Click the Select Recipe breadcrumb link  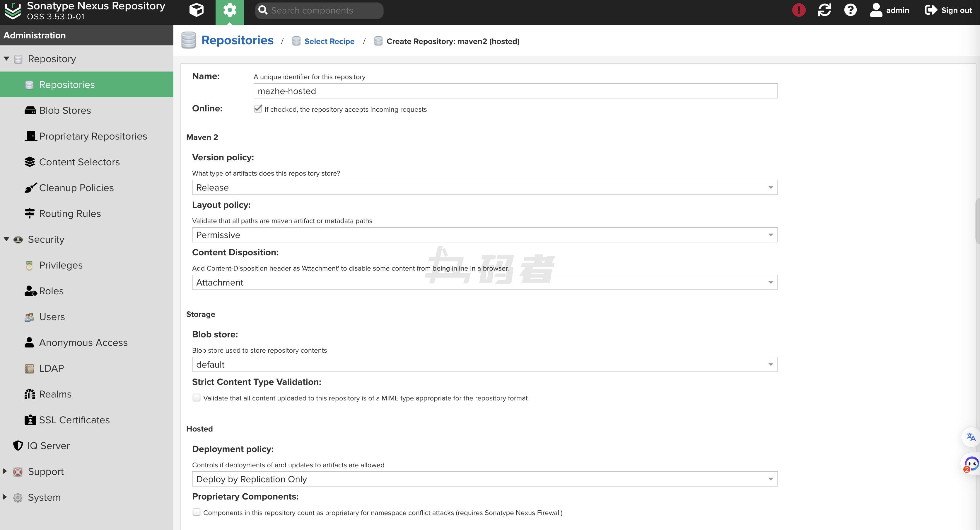tap(329, 41)
